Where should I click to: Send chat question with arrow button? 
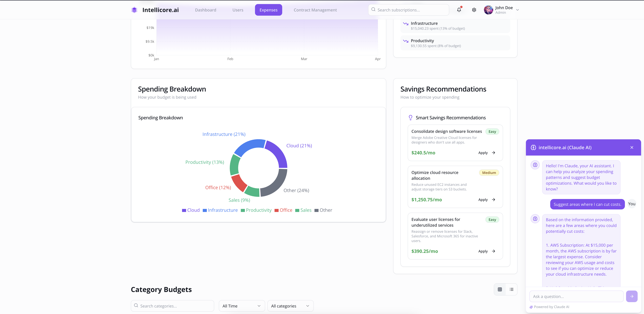tap(632, 296)
